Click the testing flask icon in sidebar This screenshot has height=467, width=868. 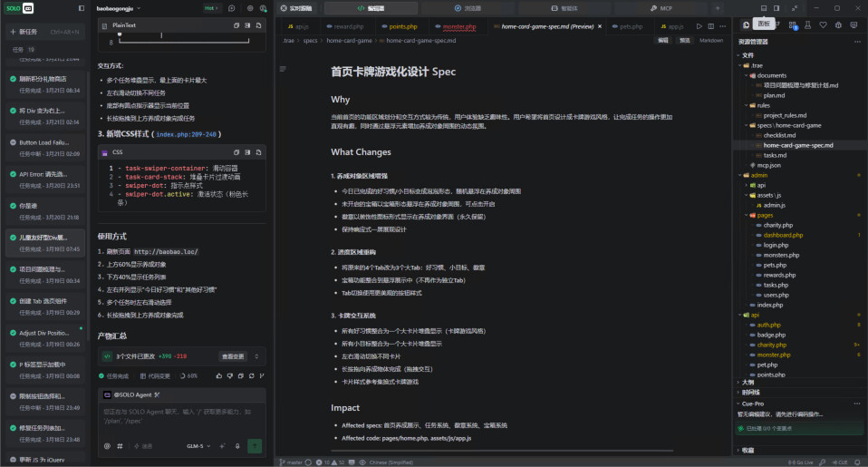click(807, 24)
